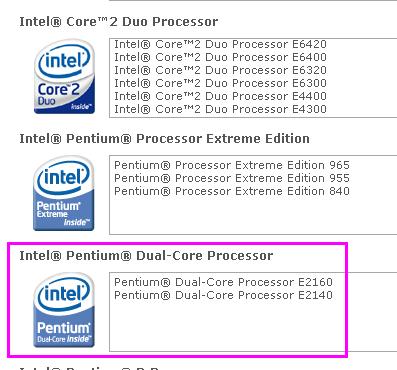Select Pentium Dual-Core Processor E2160
397x370 pixels.
click(223, 282)
